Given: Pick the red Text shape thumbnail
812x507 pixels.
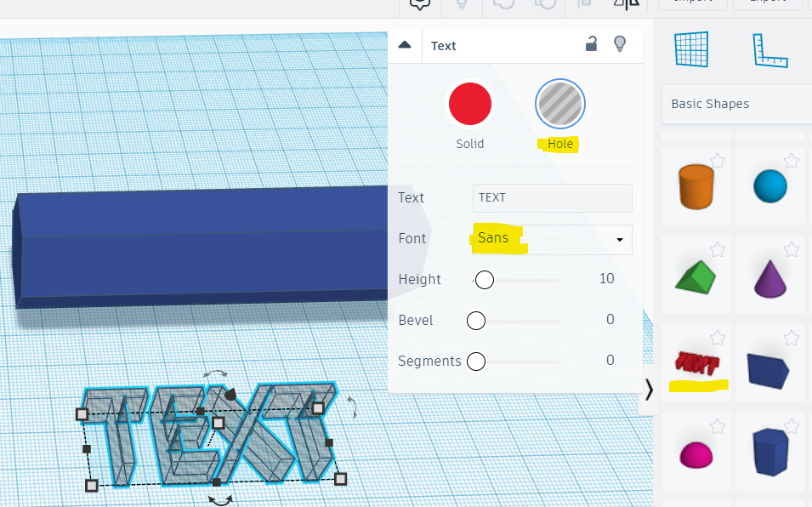Looking at the screenshot, I should coord(697,363).
